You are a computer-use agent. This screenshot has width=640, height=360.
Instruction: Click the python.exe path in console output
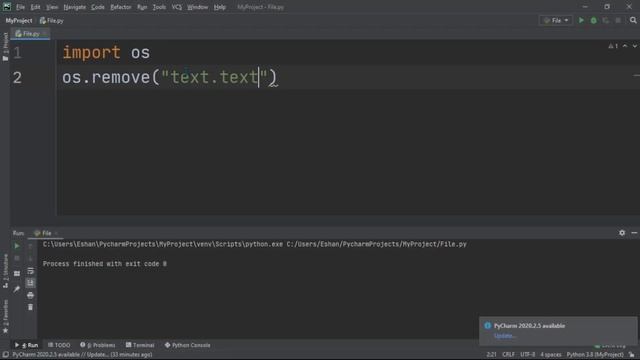point(163,244)
